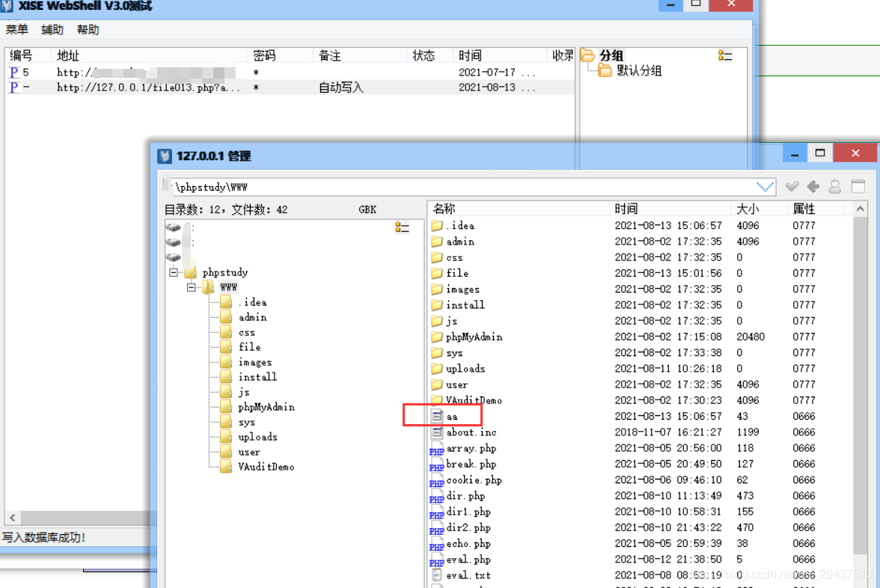Open the 辅助 menu

pos(52,30)
